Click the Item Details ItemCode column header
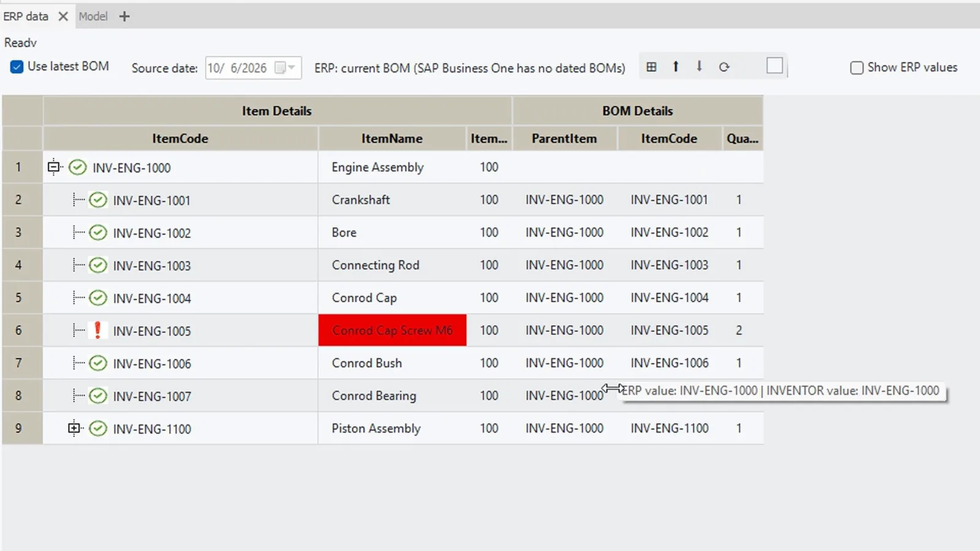980x551 pixels. click(x=180, y=138)
